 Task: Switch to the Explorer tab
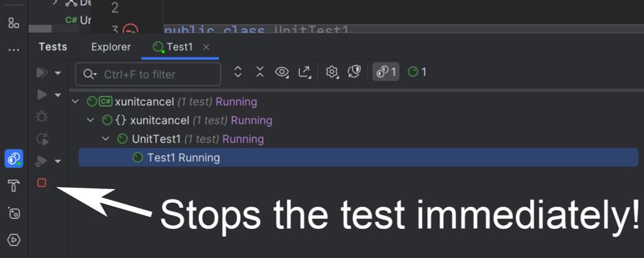coord(111,47)
